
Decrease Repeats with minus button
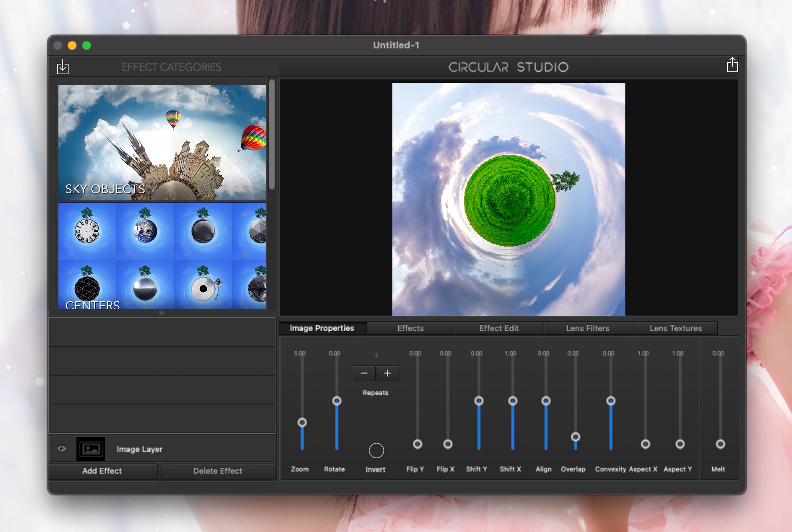click(364, 373)
